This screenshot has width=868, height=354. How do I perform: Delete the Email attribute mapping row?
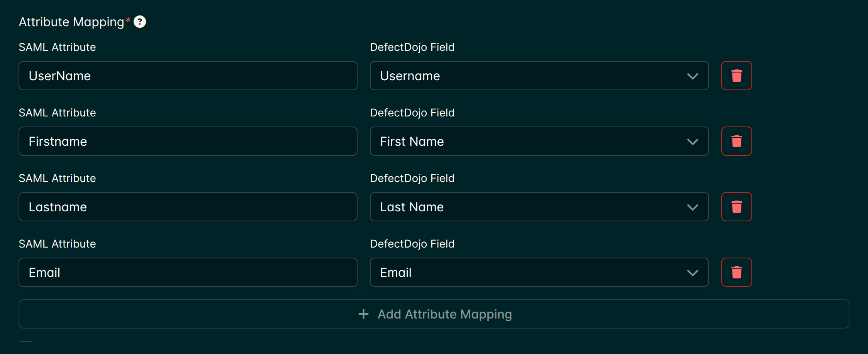[x=736, y=272]
